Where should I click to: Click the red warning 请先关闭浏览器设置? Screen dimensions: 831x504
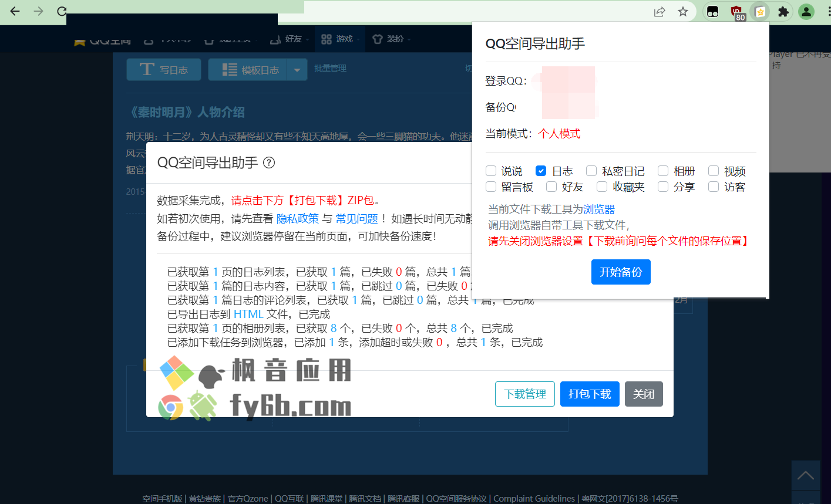coord(620,241)
